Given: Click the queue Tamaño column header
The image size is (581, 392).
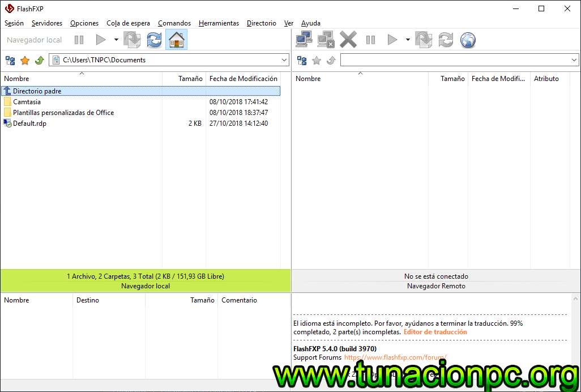Looking at the screenshot, I should (x=182, y=300).
